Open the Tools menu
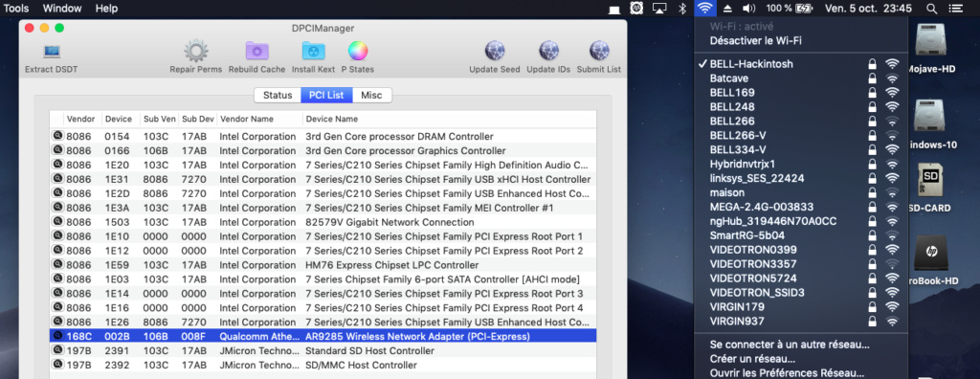The image size is (980, 379). click(15, 8)
